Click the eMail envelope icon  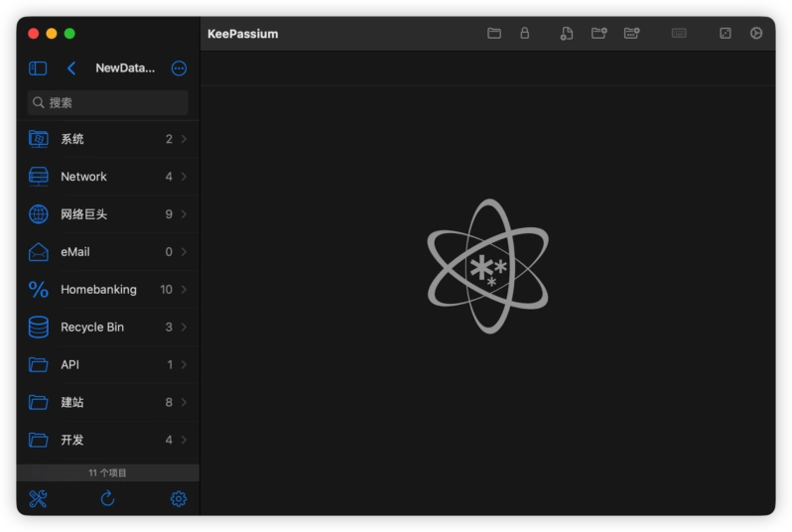click(x=39, y=251)
